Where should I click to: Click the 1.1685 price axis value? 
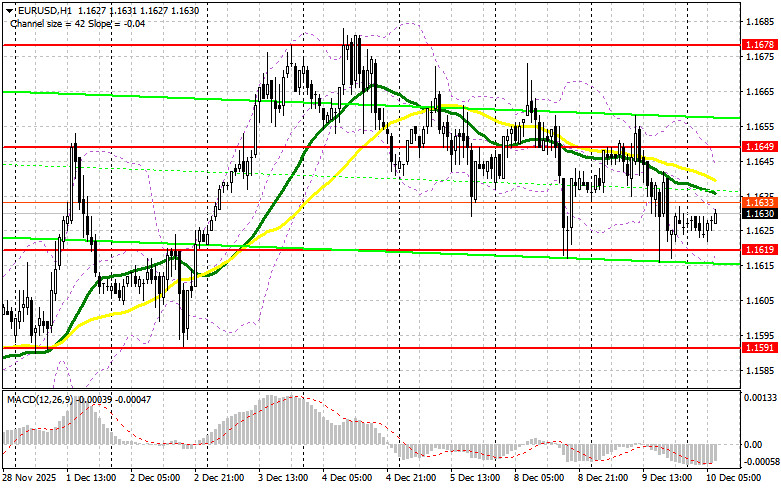(760, 22)
